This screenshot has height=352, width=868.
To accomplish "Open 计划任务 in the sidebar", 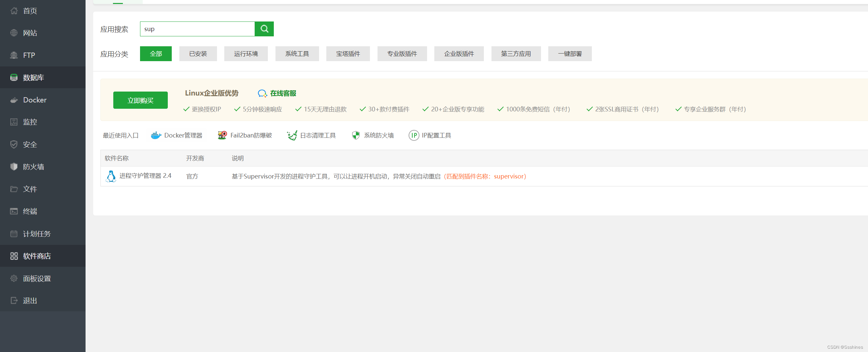I will pyautogui.click(x=36, y=234).
